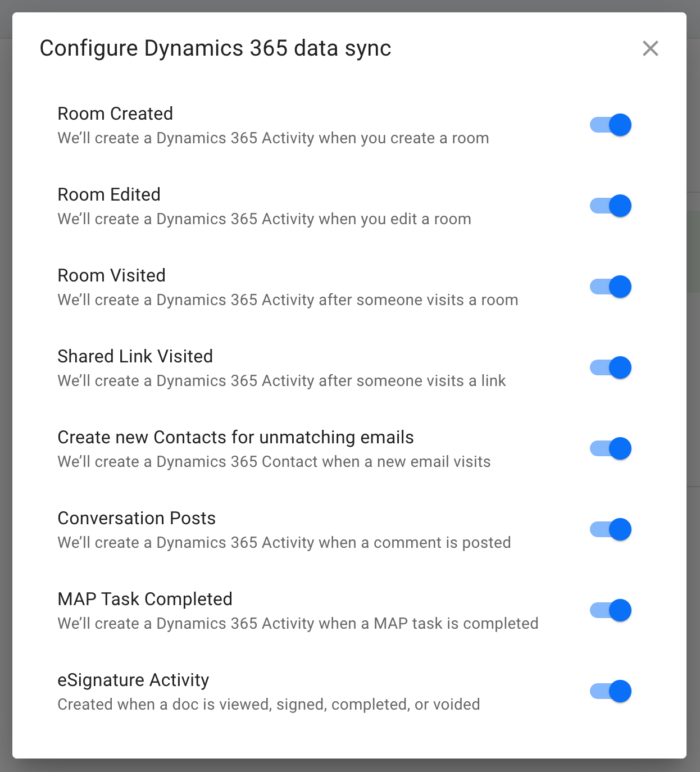Select the Room Created label
700x772 pixels.
[115, 113]
